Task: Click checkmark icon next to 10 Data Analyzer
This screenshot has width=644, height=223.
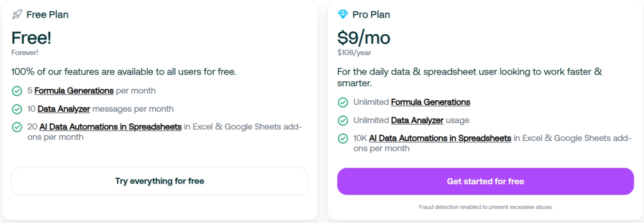Action: click(17, 109)
